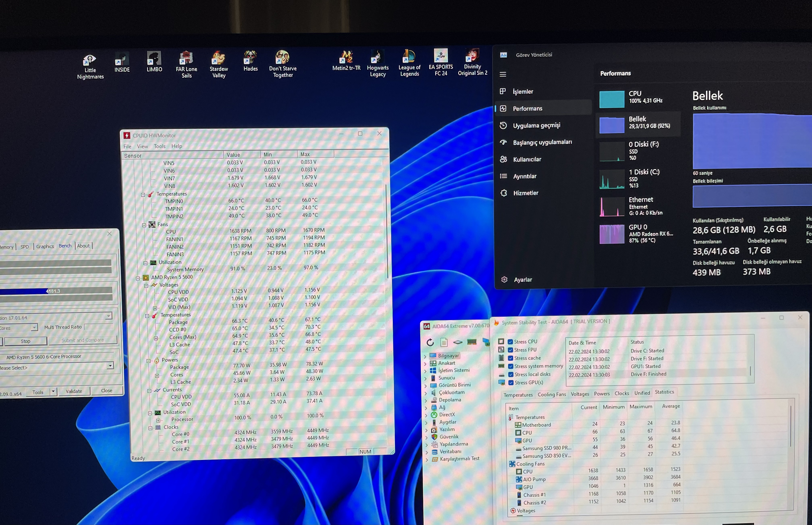Viewport: 812px width, 525px height.
Task: Open the Task Manager hamburger navigation menu
Action: pos(503,74)
